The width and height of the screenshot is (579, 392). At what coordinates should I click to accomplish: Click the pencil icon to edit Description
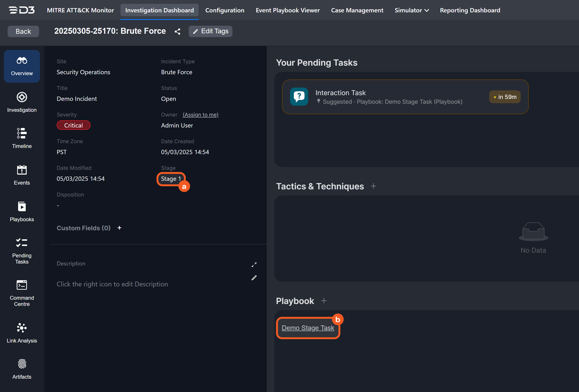[254, 278]
